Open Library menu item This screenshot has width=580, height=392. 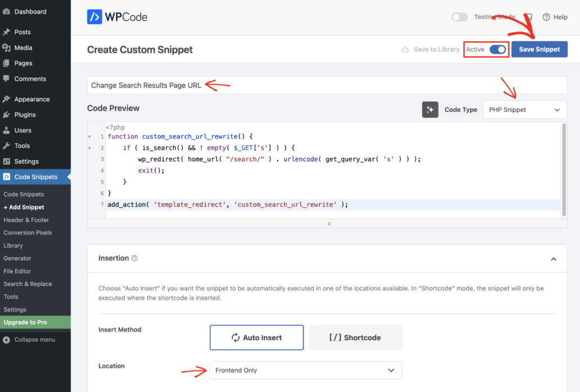14,246
